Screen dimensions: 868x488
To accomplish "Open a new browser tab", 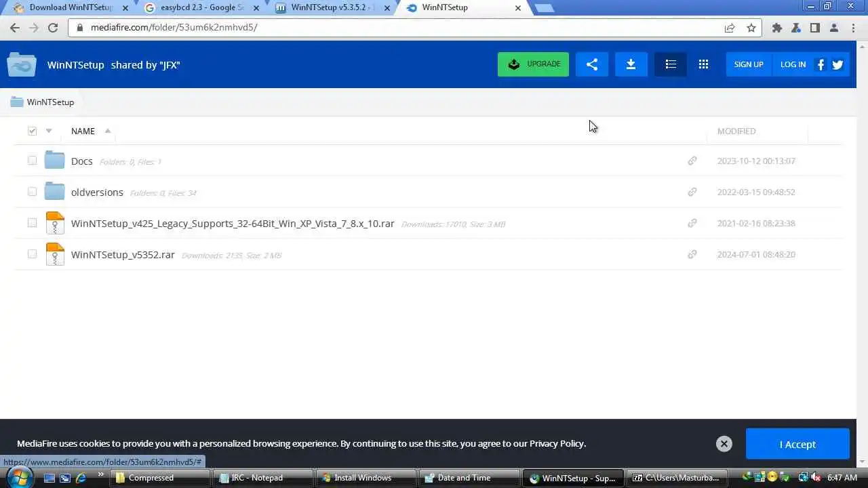I will (x=545, y=8).
